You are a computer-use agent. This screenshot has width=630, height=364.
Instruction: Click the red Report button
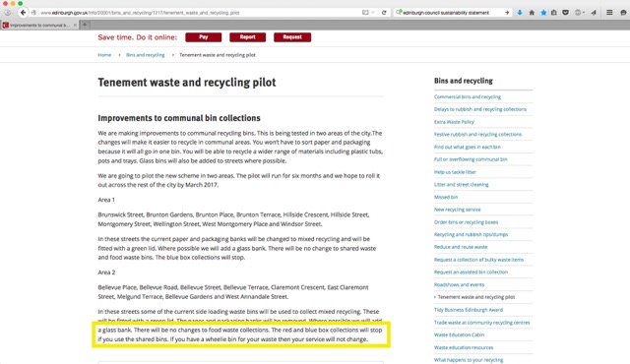(247, 37)
